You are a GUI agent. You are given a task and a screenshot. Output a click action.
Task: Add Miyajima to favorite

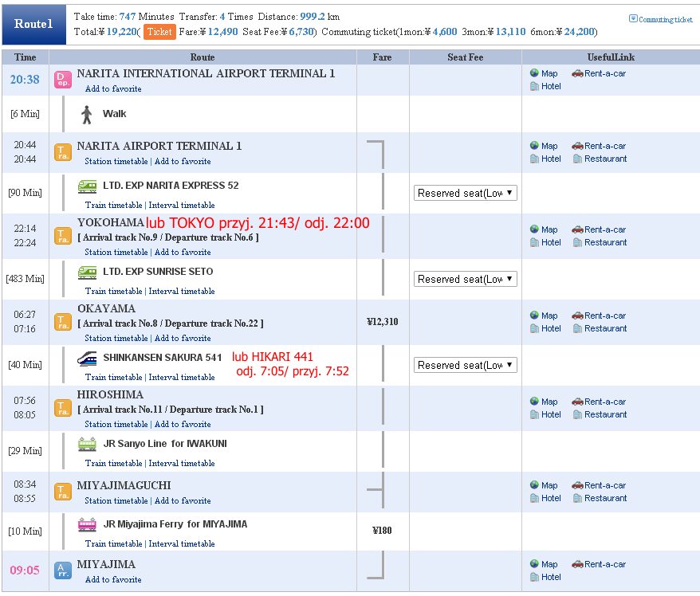pos(113,579)
